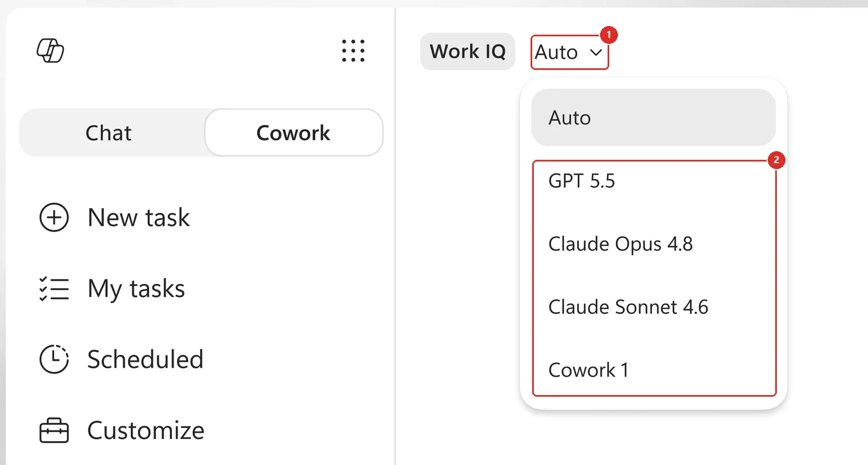This screenshot has height=465, width=868.
Task: Choose Cowork 1 model option
Action: coord(654,370)
